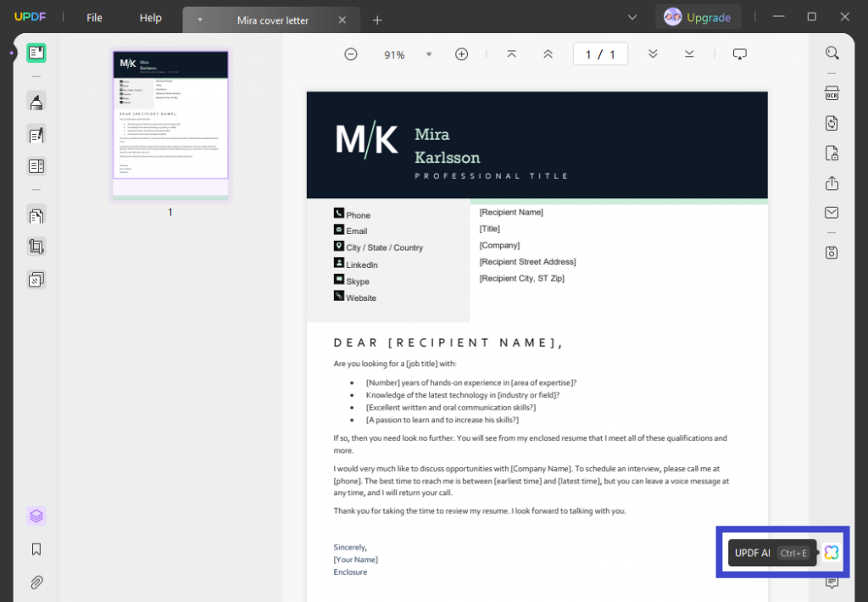Send the document via email
868x602 pixels.
pyautogui.click(x=832, y=212)
